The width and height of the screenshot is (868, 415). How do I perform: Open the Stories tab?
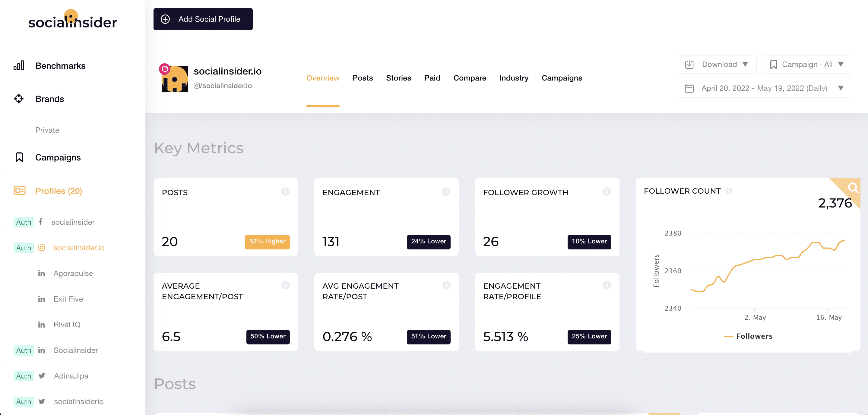pyautogui.click(x=398, y=78)
